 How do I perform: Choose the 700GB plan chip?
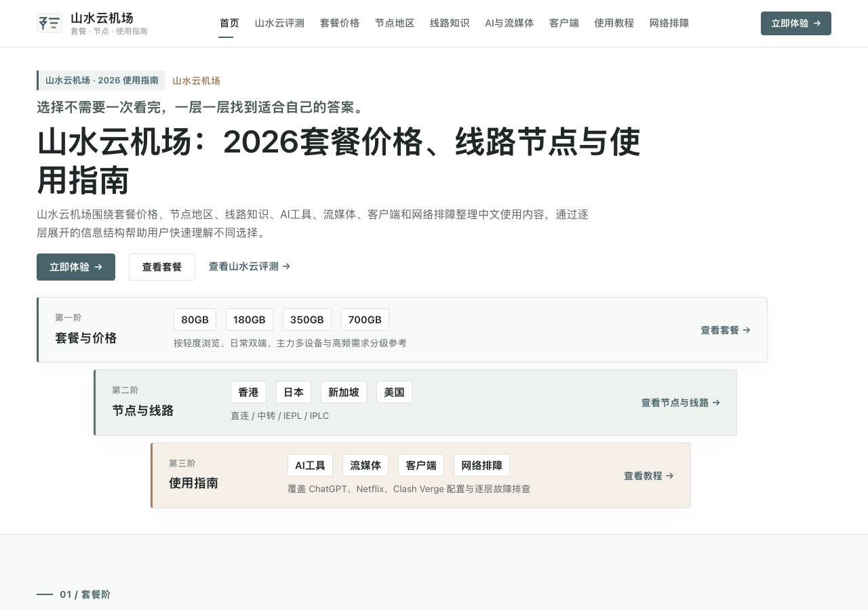click(x=365, y=320)
